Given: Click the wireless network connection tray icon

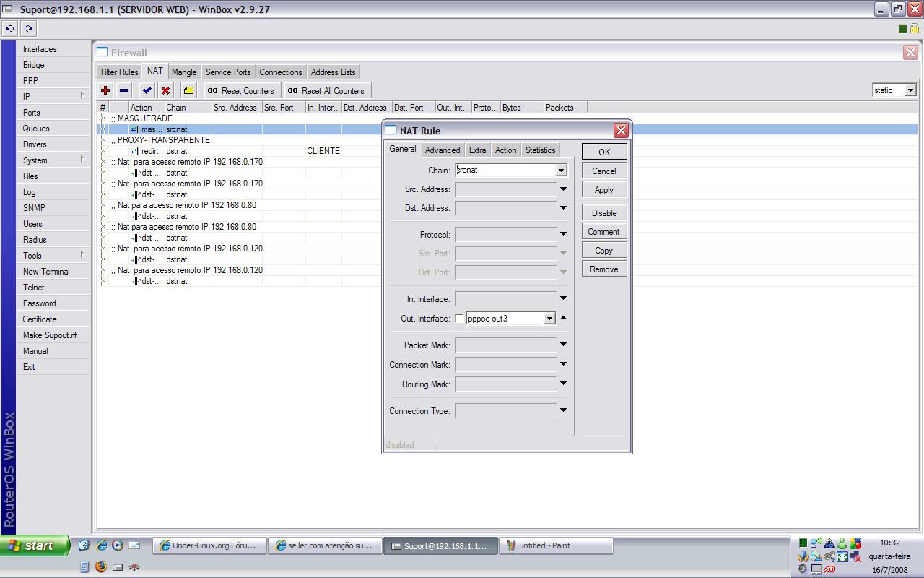Looking at the screenshot, I should [x=816, y=543].
